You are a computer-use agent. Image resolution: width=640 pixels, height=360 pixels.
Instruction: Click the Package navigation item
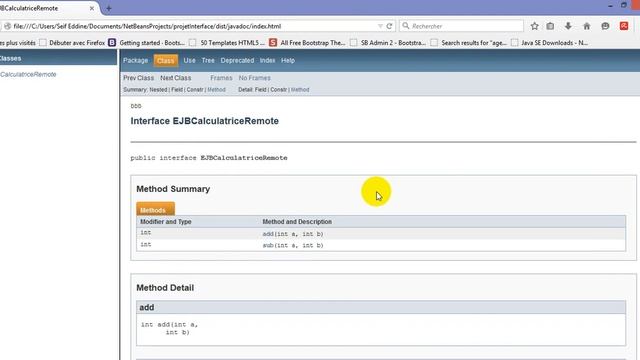pos(136,60)
